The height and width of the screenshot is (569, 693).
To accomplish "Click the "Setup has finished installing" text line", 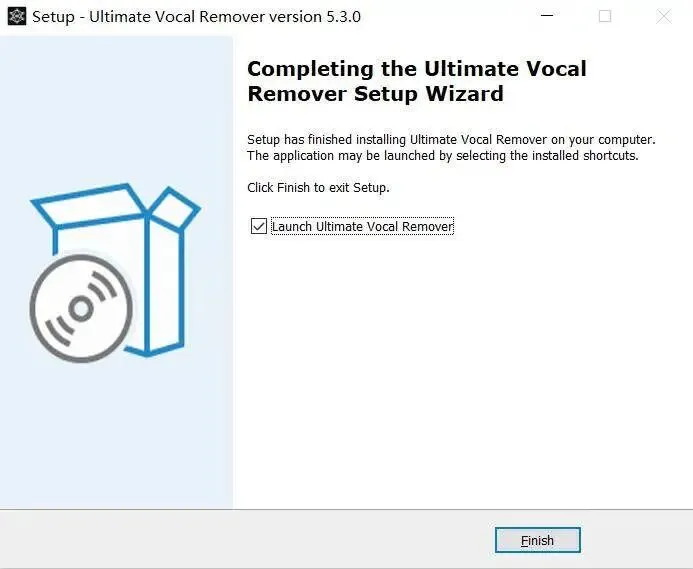I will [451, 140].
